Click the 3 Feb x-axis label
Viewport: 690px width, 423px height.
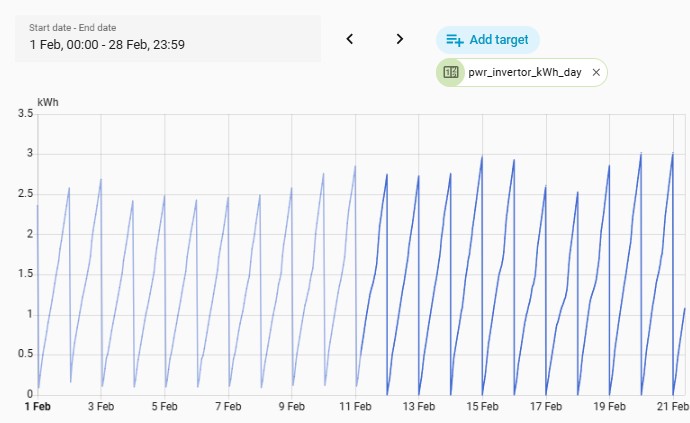[x=101, y=407]
